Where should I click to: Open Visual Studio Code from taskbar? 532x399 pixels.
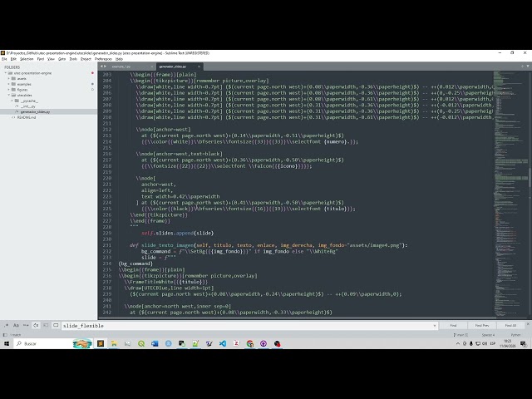(223, 343)
